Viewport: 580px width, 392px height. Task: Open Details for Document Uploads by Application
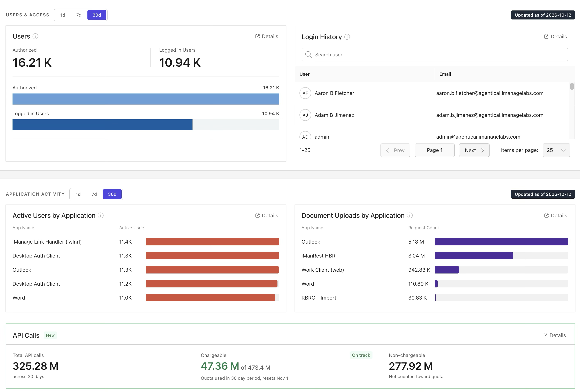[555, 215]
